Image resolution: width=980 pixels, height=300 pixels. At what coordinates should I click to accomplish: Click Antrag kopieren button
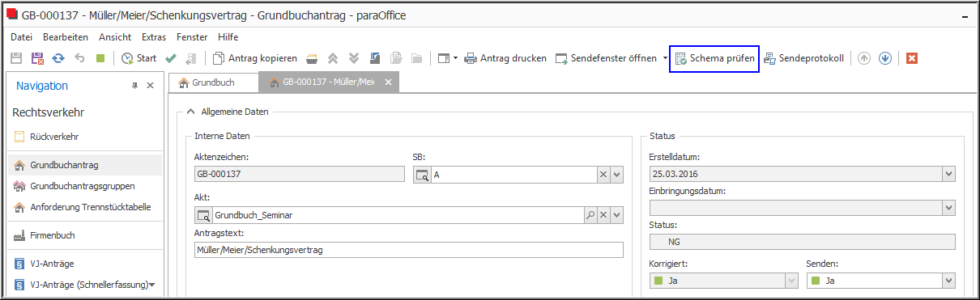(x=254, y=58)
